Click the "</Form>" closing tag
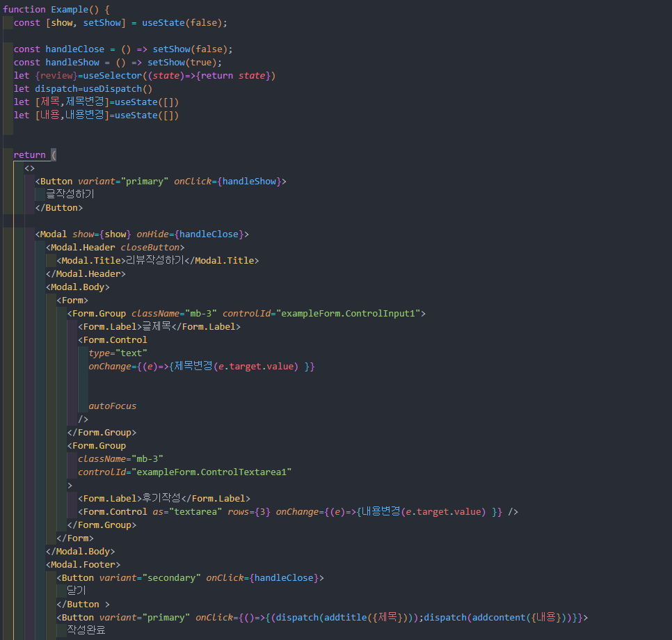The height and width of the screenshot is (640, 672). pos(74,538)
